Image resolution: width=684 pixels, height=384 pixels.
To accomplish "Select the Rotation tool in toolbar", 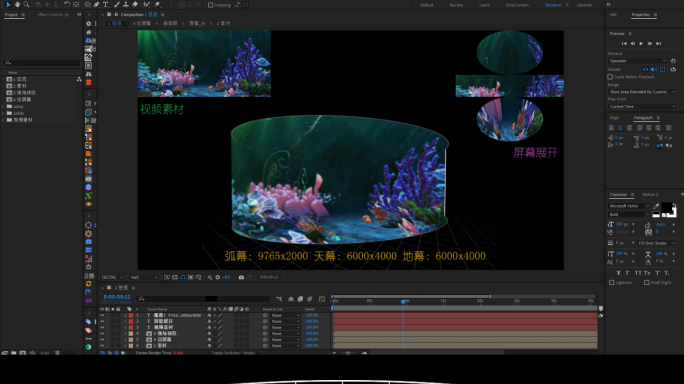I will pyautogui.click(x=67, y=4).
